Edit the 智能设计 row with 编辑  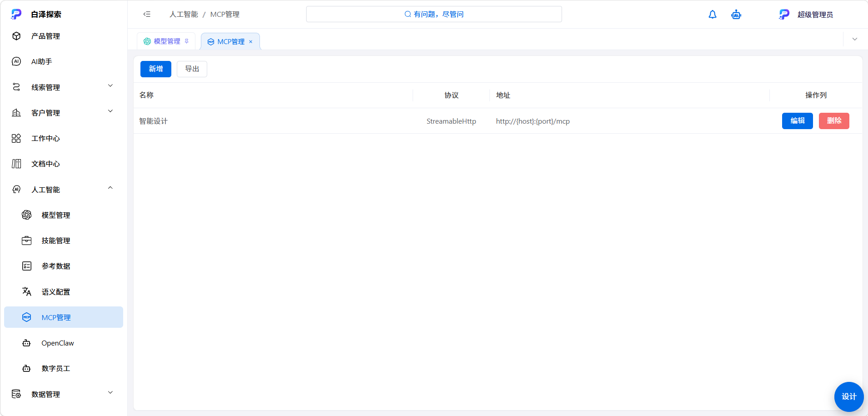pos(798,121)
